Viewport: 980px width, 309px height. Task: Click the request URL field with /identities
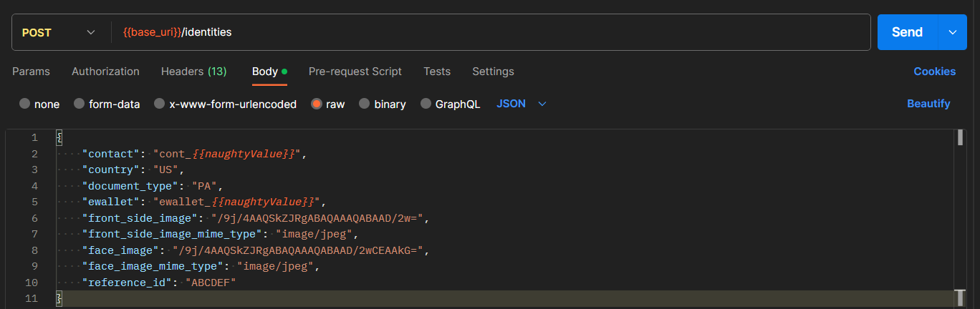(490, 32)
